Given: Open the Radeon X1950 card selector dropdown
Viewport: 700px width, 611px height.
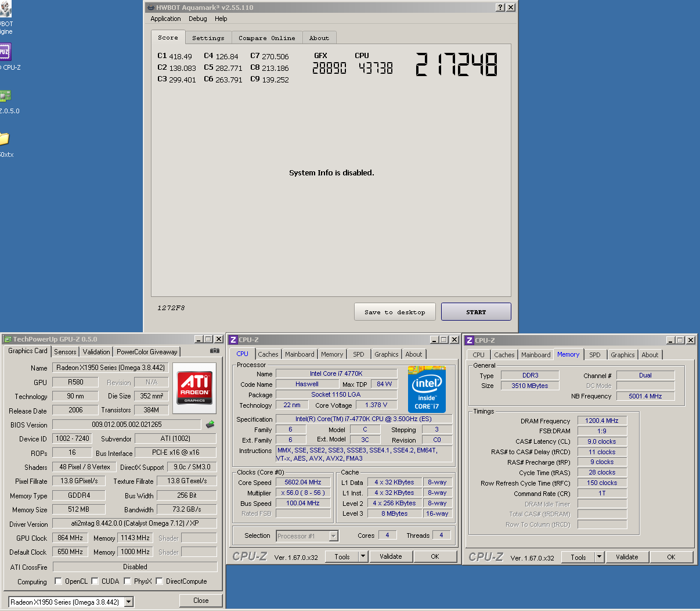Looking at the screenshot, I should pyautogui.click(x=129, y=602).
